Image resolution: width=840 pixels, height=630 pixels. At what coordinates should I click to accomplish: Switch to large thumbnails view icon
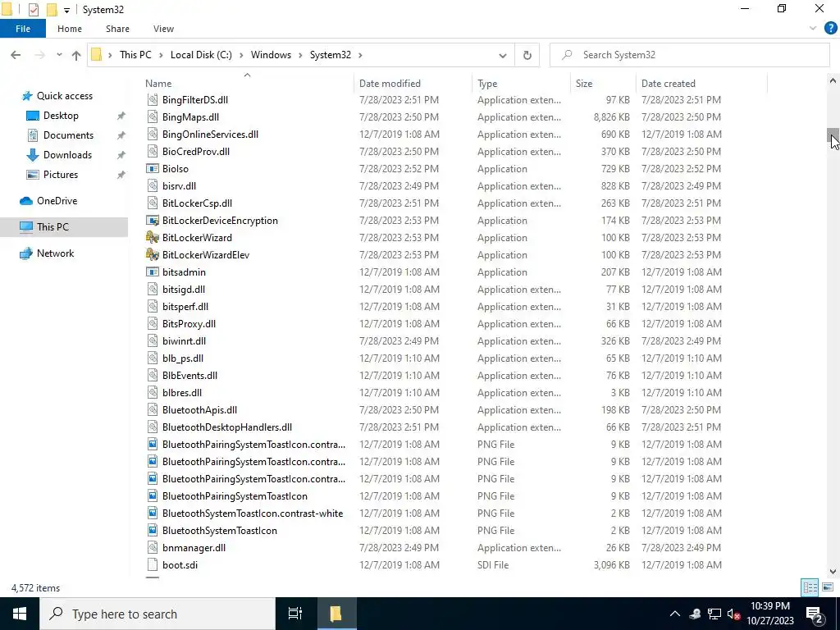(x=828, y=587)
